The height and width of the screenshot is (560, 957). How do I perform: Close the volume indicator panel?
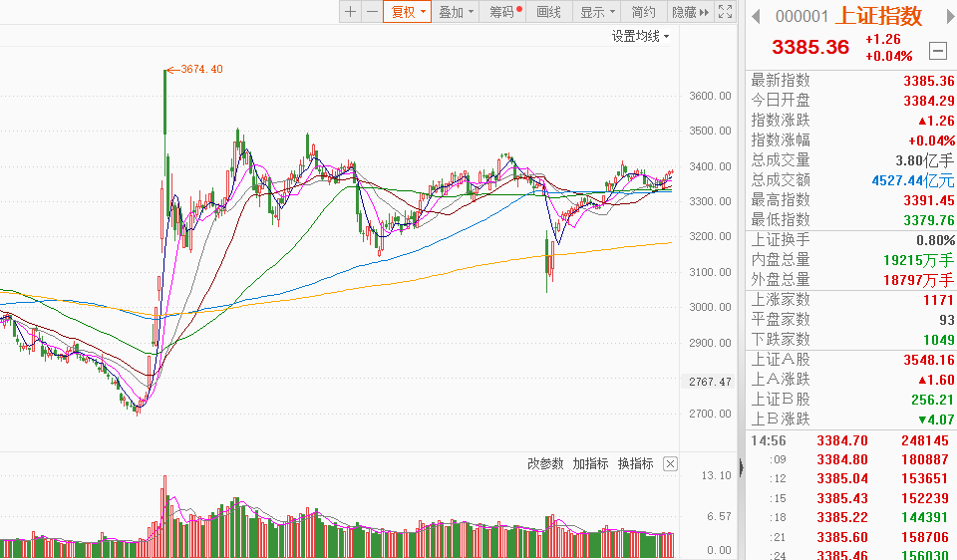click(x=670, y=463)
